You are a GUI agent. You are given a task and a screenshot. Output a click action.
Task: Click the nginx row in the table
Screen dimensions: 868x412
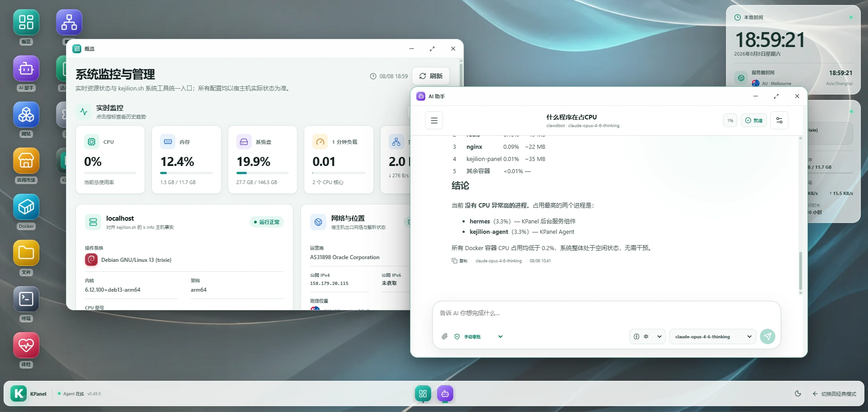pos(499,147)
